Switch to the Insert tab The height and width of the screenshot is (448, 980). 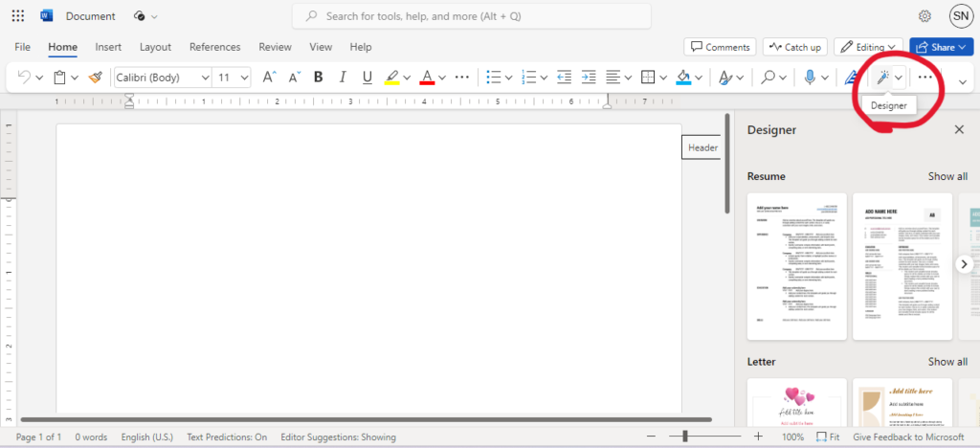point(108,47)
